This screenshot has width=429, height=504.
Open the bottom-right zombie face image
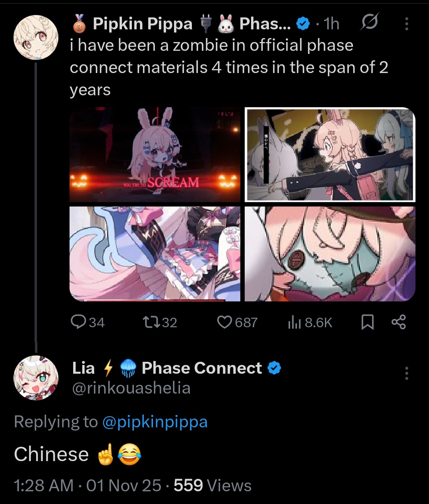point(330,254)
